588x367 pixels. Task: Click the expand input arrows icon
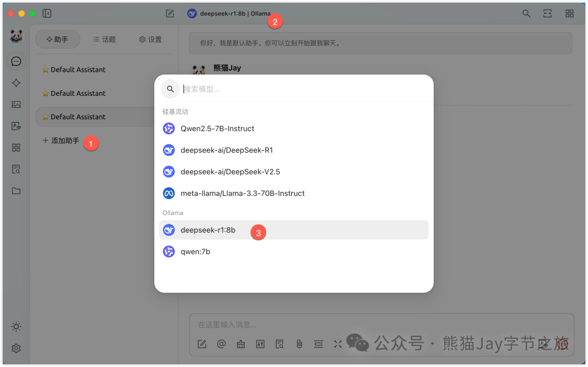point(338,344)
